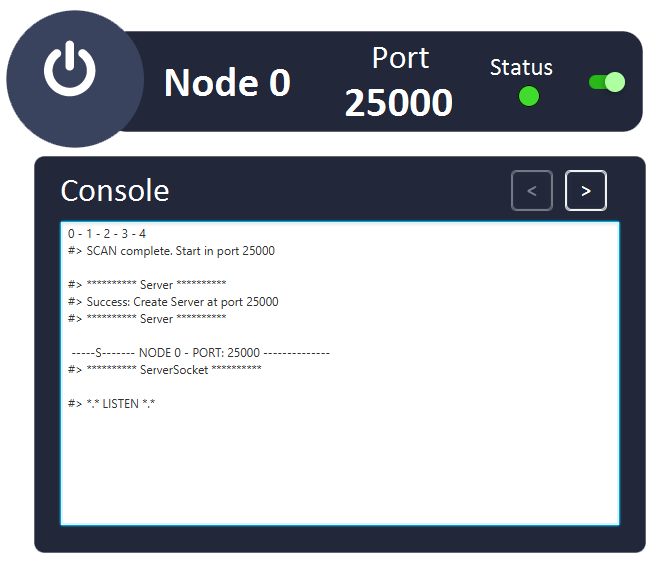Viewport: 653px width, 561px height.
Task: Click the Node 0 power button icon
Action: 70,69
